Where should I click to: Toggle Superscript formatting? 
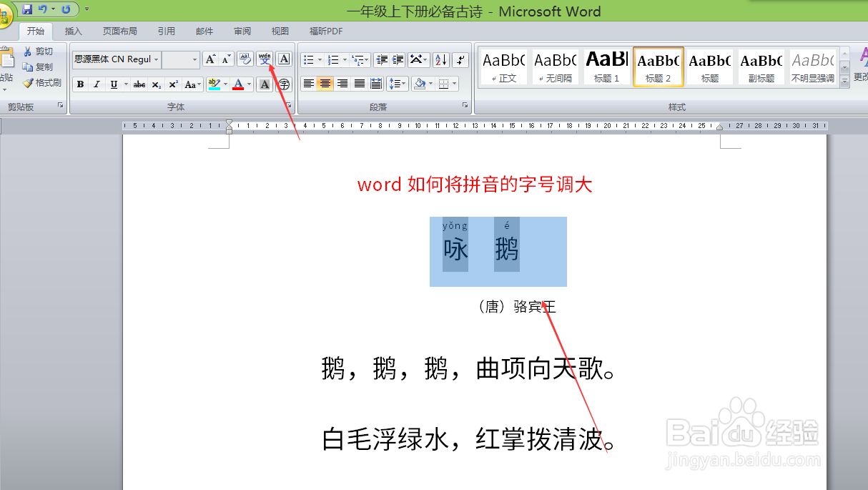(173, 84)
